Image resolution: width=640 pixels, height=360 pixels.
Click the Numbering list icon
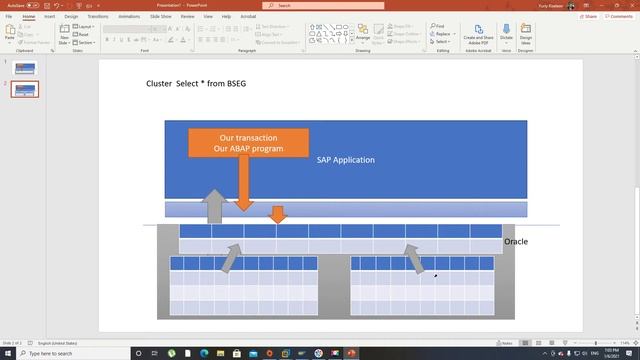click(212, 29)
